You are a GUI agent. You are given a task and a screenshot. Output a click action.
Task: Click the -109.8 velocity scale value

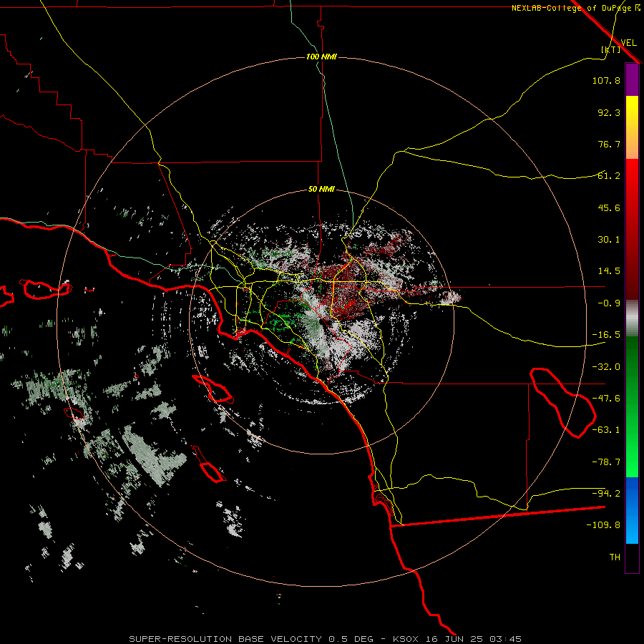tap(603, 525)
